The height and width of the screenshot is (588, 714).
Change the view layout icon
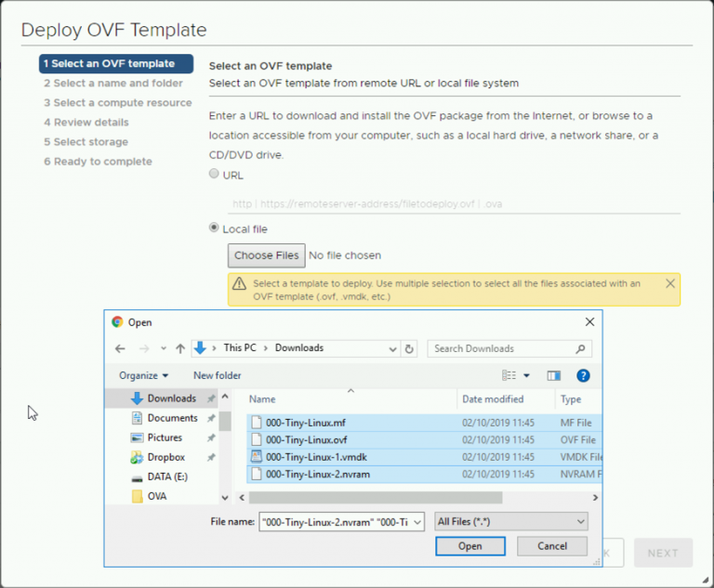point(509,375)
